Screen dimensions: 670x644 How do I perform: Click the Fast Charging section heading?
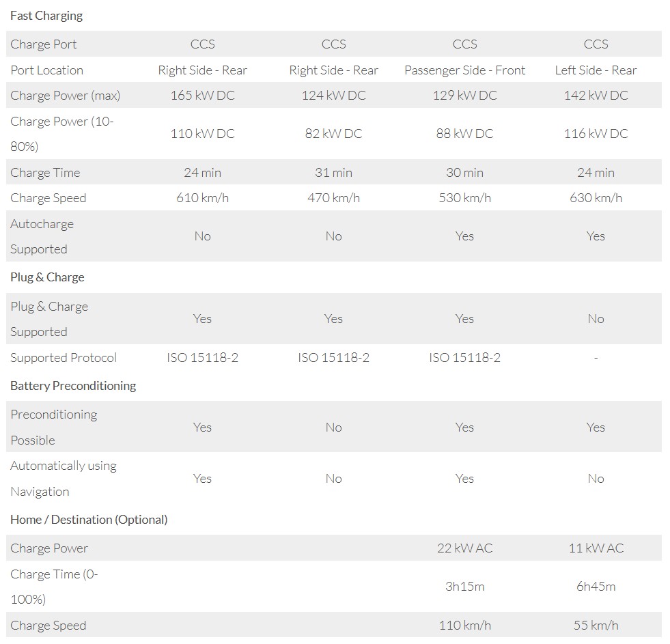tap(46, 15)
